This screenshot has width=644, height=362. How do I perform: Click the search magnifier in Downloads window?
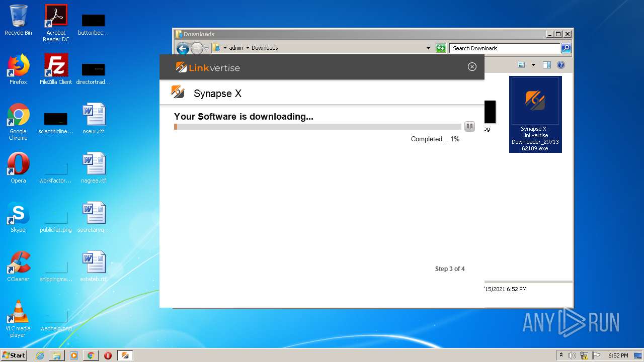point(566,48)
